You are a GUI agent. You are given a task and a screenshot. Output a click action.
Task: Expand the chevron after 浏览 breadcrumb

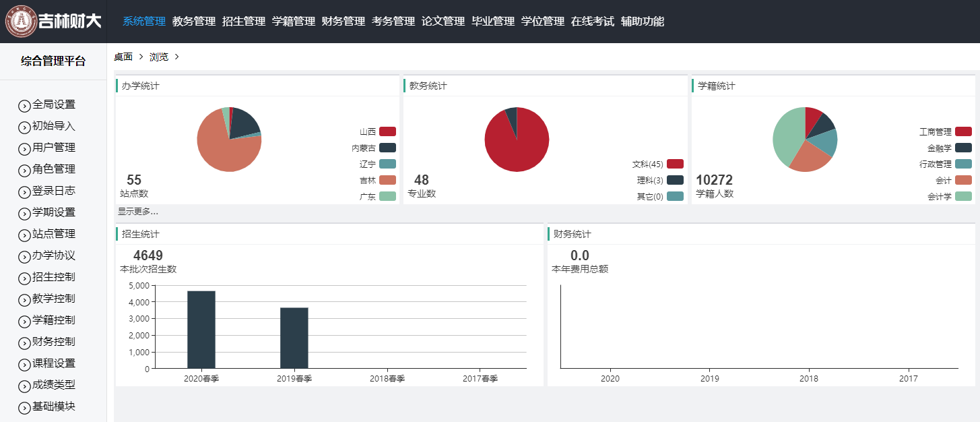[x=176, y=57]
